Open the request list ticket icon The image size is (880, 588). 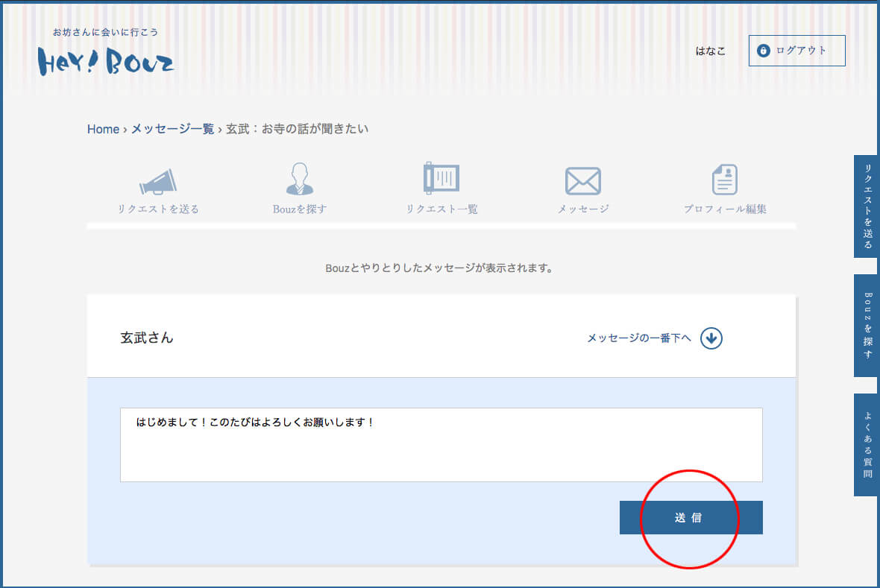coord(441,178)
